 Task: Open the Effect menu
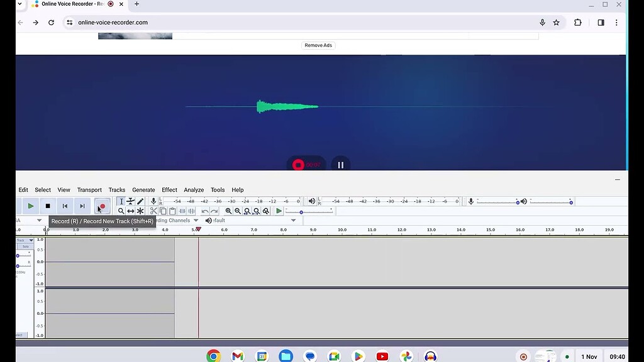click(x=169, y=189)
